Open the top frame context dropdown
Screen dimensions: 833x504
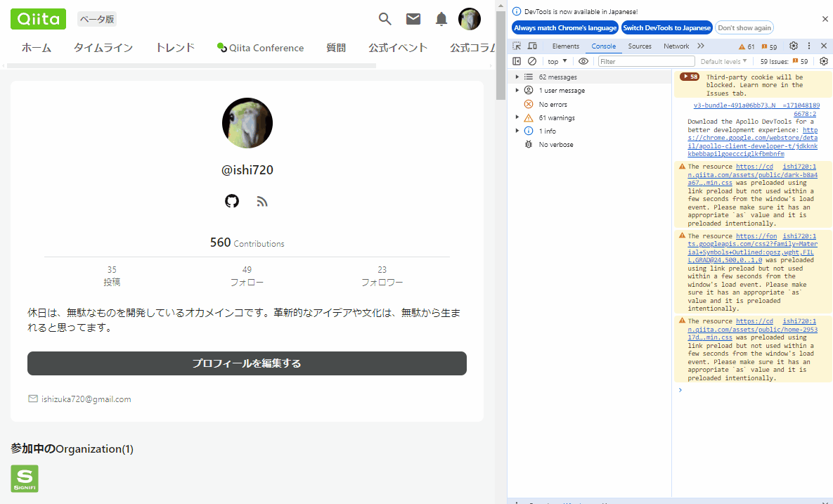click(557, 61)
